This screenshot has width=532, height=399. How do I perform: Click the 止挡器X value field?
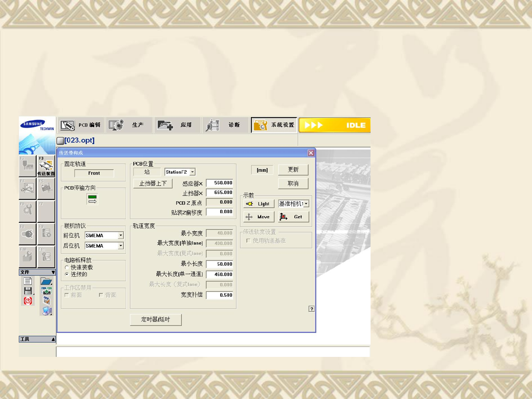click(x=220, y=192)
